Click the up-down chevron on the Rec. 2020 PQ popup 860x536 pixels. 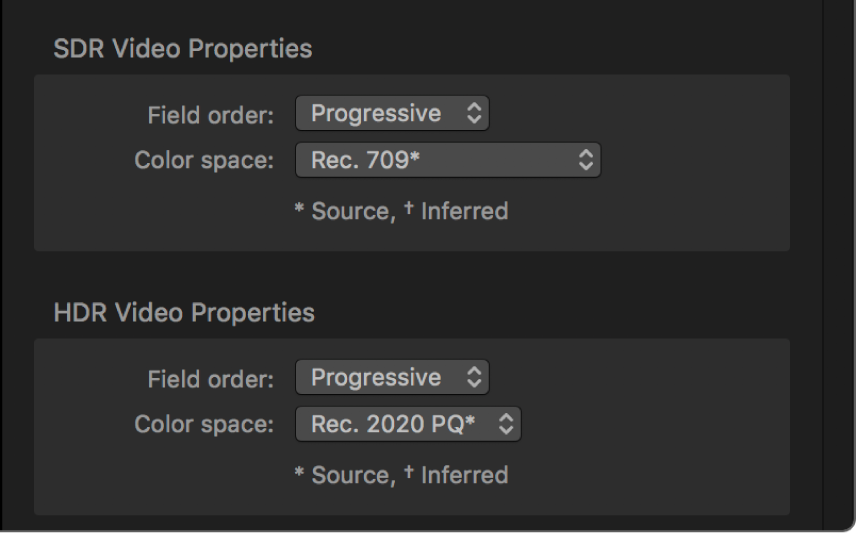tap(507, 424)
